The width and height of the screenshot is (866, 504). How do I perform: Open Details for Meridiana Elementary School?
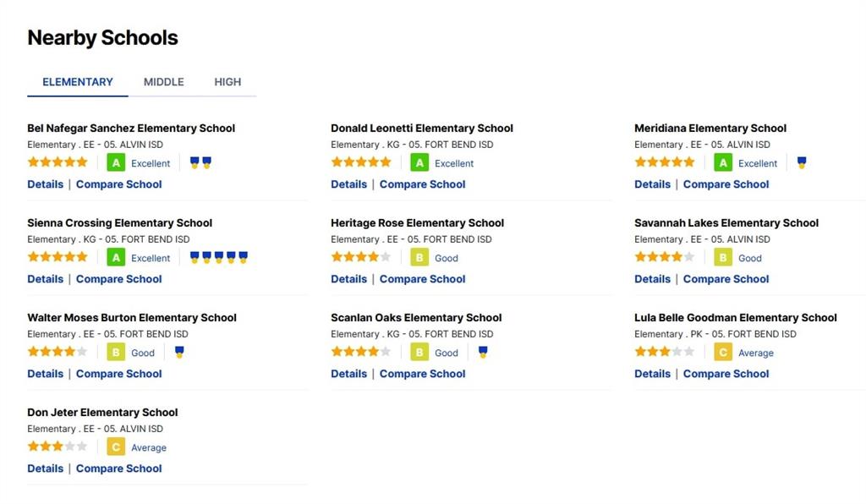point(652,184)
